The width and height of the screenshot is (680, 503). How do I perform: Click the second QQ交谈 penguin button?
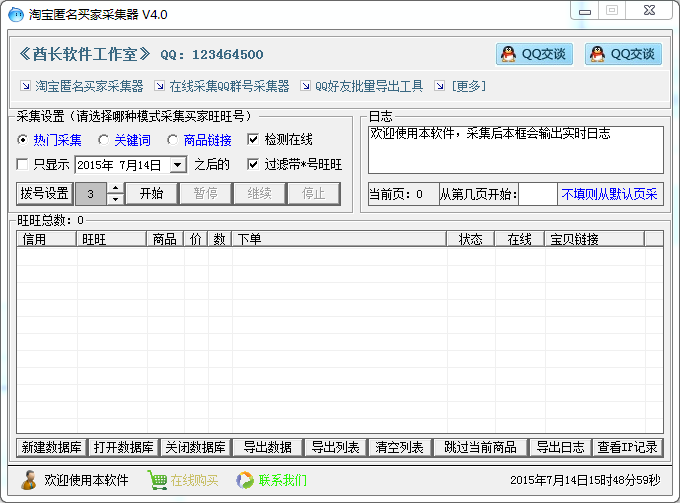pos(623,54)
